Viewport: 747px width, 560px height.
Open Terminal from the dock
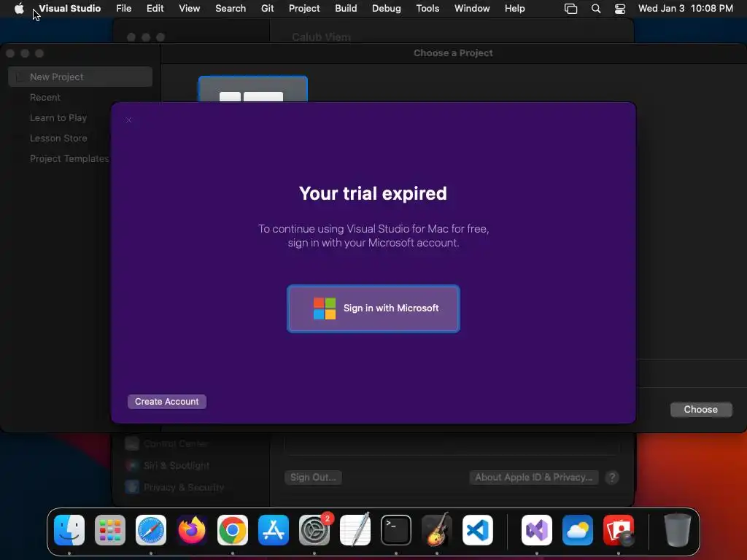click(x=396, y=530)
